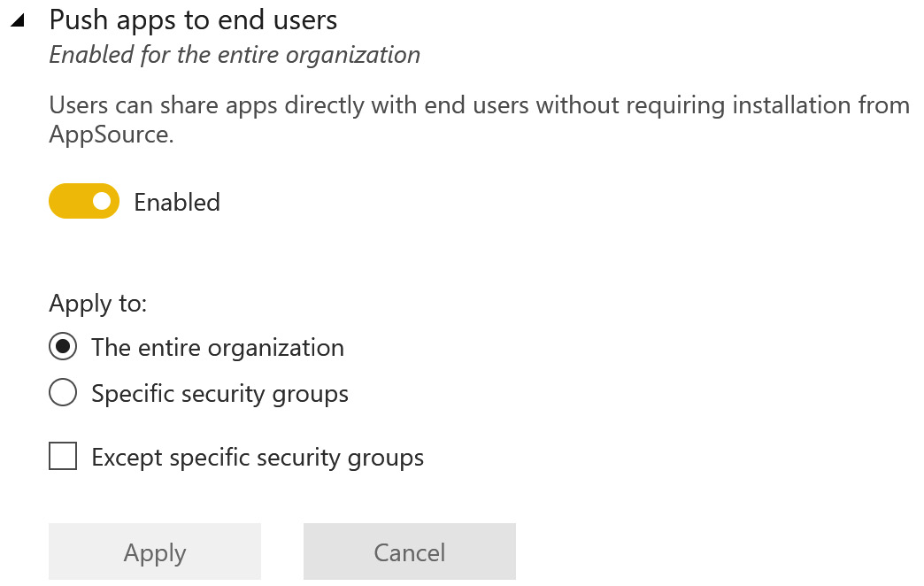Click the 'Enabled' label beside the toggle
The width and height of the screenshot is (924, 586).
(x=177, y=203)
